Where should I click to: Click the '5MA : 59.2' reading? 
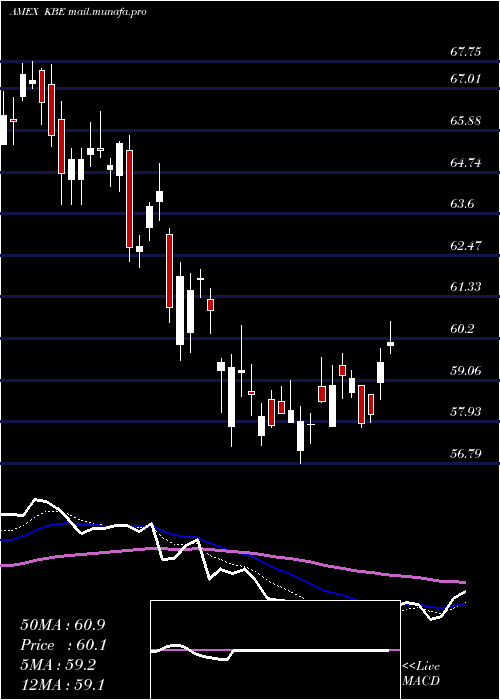[58, 665]
